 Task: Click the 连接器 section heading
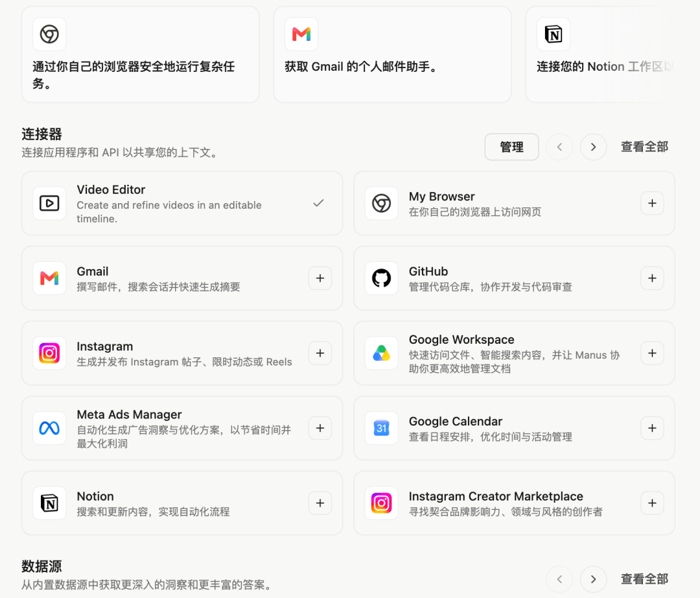tap(41, 134)
